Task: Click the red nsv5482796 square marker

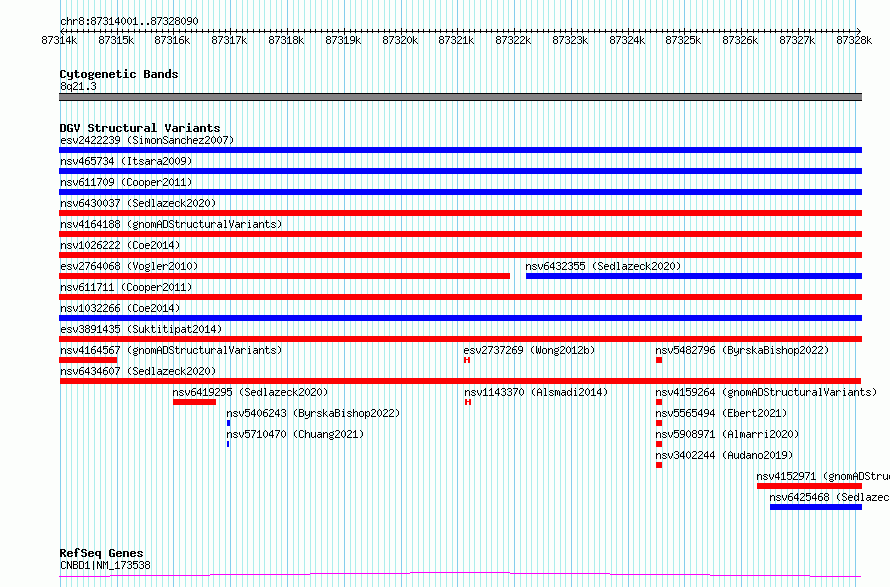Action: tap(659, 360)
